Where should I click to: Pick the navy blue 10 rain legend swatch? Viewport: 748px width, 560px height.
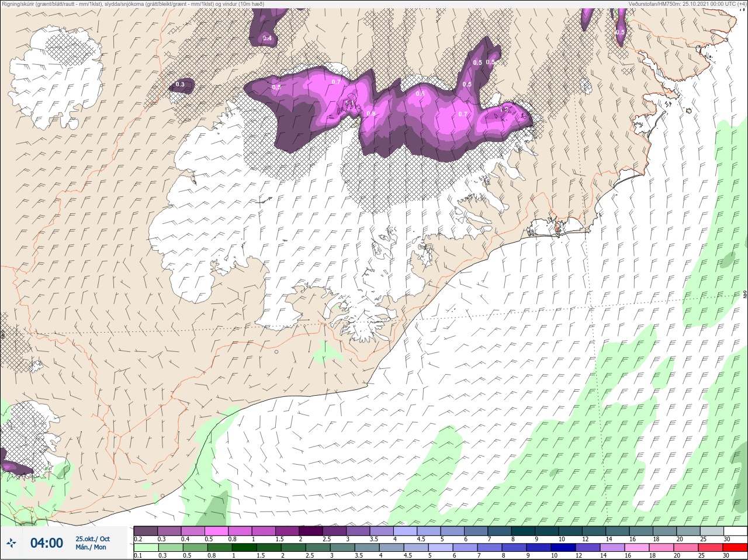(564, 548)
